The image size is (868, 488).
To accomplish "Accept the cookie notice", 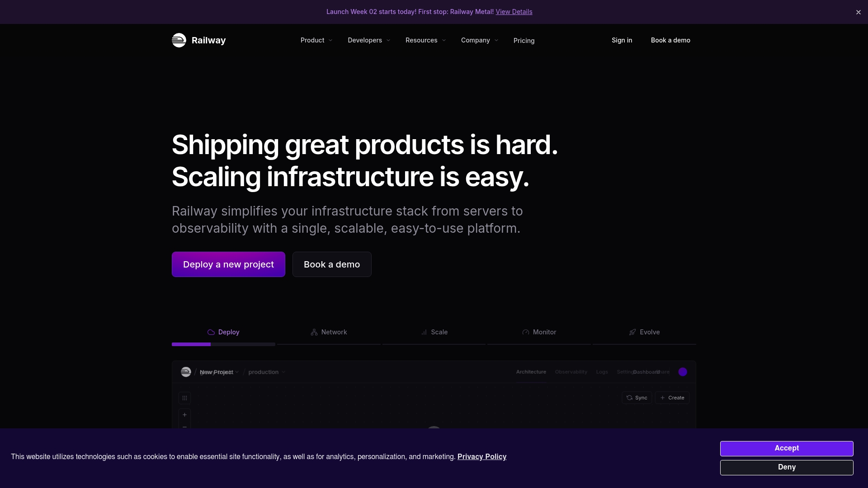I will (786, 448).
